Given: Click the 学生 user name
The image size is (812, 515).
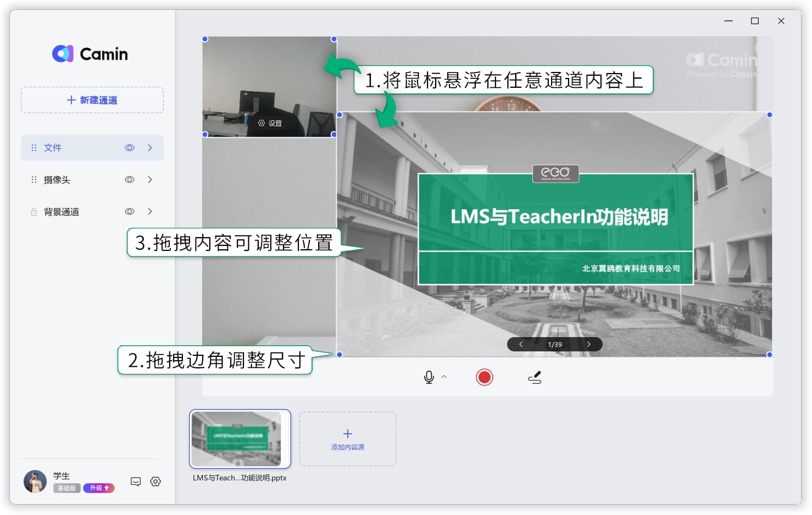Looking at the screenshot, I should point(62,476).
